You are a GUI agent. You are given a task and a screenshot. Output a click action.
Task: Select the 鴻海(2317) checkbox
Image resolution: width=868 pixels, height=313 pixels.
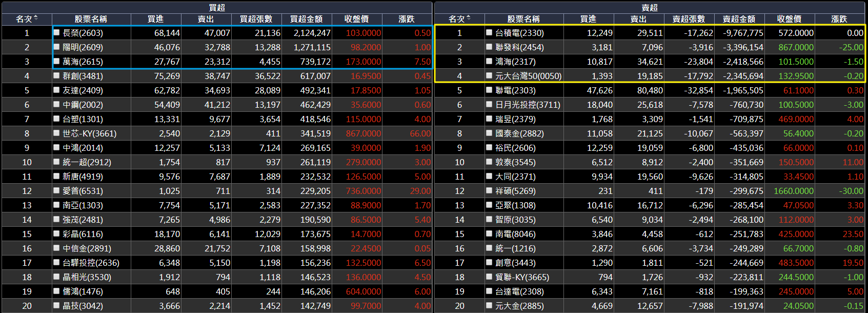489,61
